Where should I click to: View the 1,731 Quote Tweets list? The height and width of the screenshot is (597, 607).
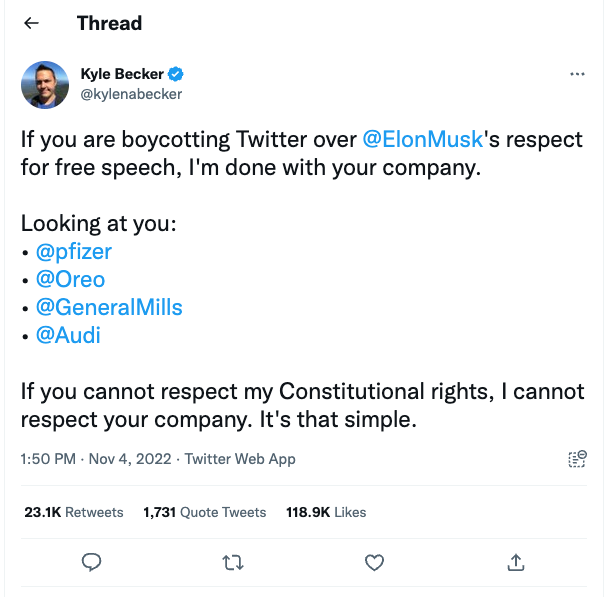point(205,512)
